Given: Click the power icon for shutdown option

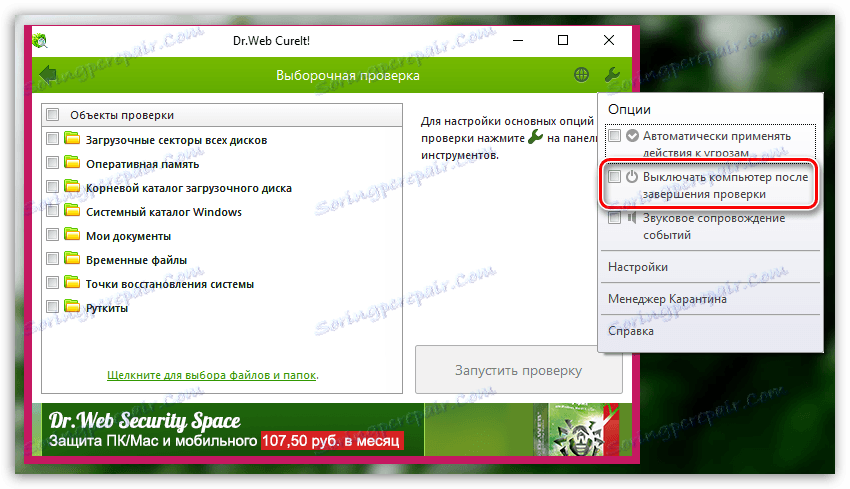Looking at the screenshot, I should pyautogui.click(x=632, y=177).
